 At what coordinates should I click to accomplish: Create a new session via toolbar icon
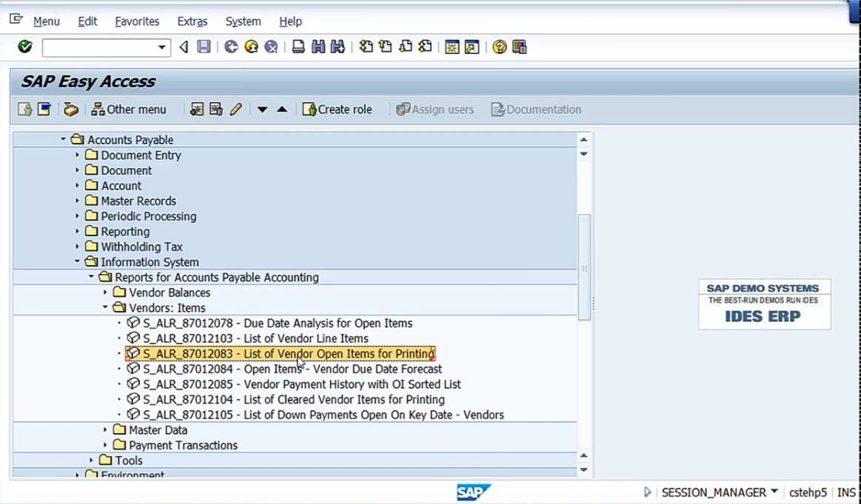tap(452, 47)
